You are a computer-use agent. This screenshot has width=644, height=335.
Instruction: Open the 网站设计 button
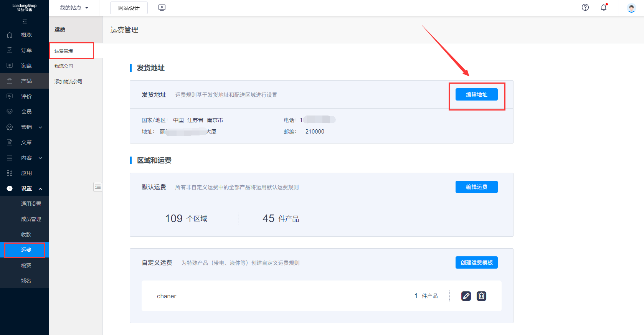(129, 8)
